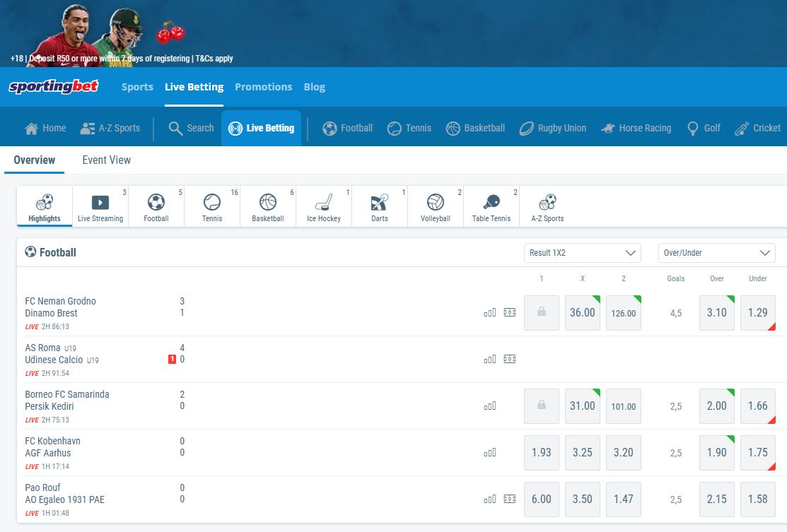
Task: Bet AO Egaleo win at 1.47
Action: [624, 500]
